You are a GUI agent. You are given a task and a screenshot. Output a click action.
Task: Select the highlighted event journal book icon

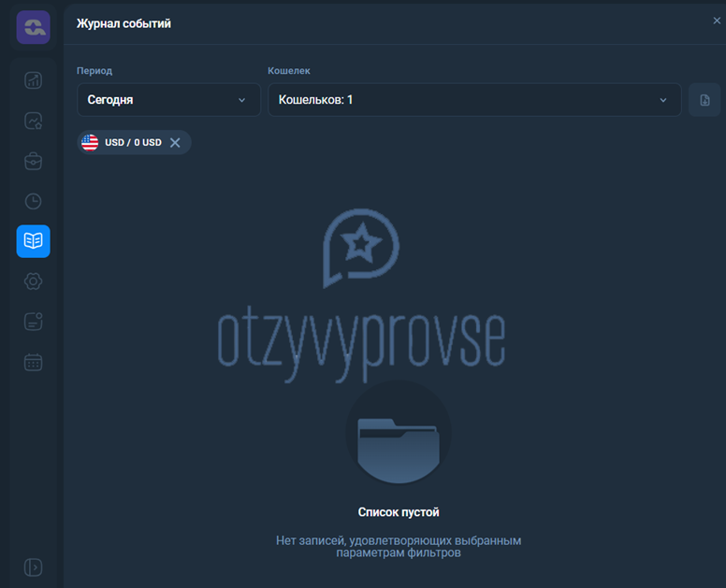(34, 241)
